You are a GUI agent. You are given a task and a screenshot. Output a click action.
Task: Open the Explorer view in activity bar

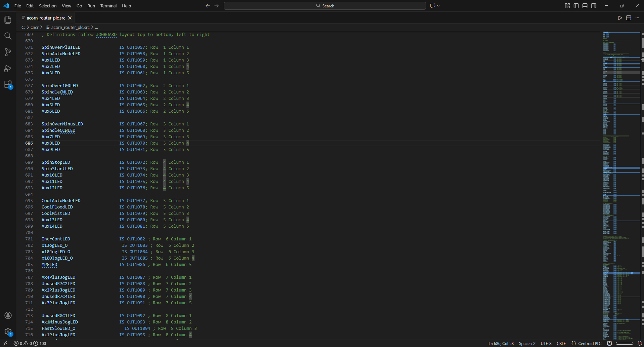[x=8, y=20]
